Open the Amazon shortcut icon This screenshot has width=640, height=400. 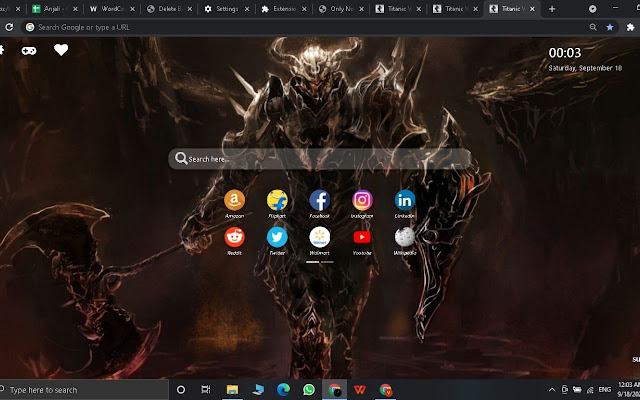click(x=234, y=200)
